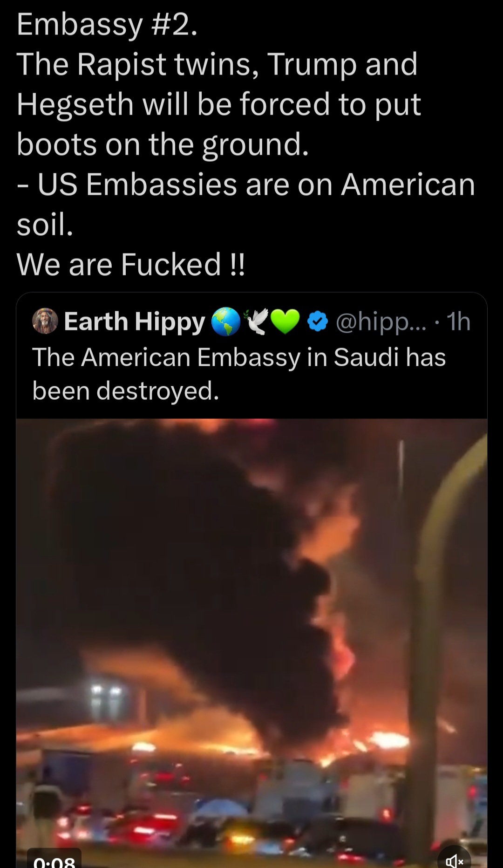Image resolution: width=503 pixels, height=868 pixels.
Task: Tap the 'Hegseth will be forced to put' line
Action: 219,104
